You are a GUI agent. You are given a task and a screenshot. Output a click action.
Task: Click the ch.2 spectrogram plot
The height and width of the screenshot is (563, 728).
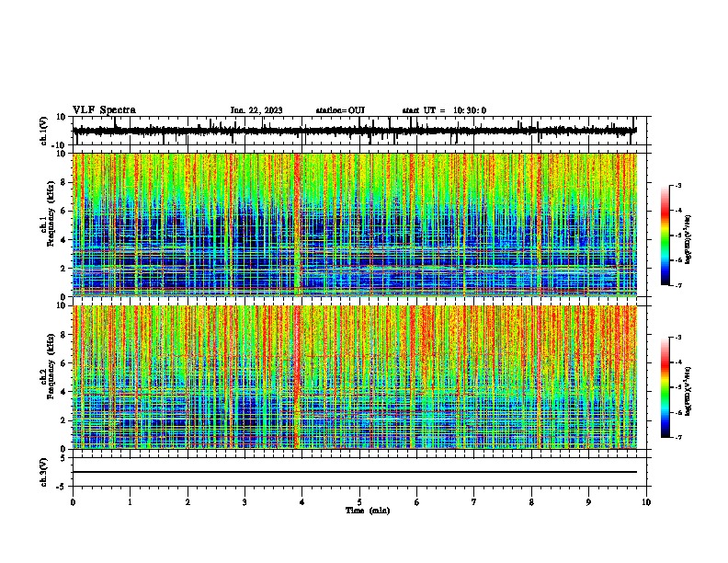pyautogui.click(x=355, y=377)
